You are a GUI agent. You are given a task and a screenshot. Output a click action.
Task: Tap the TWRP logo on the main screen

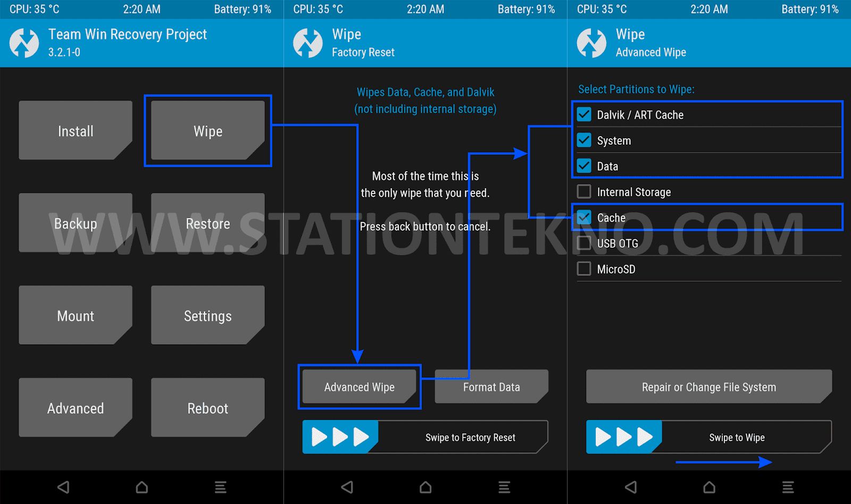pos(24,43)
